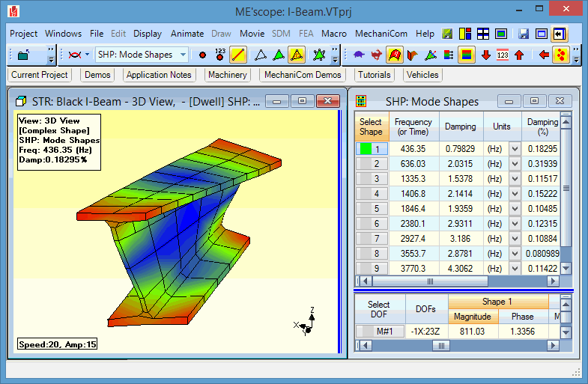Click shapes table vertical scroll down arrow
588x384 pixels.
click(566, 268)
